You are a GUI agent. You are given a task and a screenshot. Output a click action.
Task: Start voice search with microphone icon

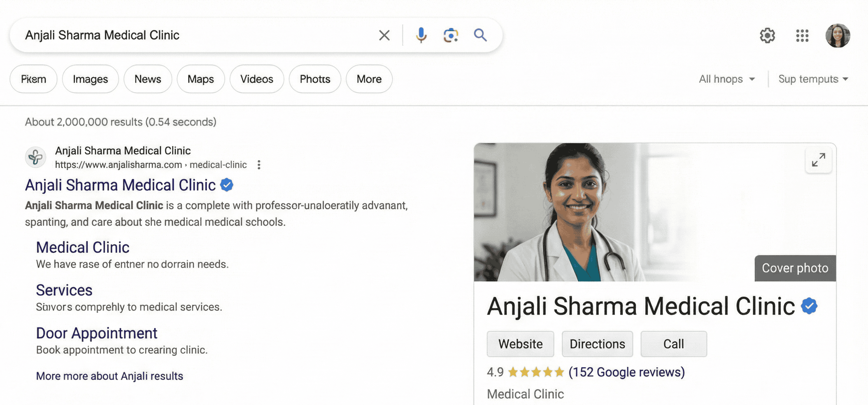421,35
